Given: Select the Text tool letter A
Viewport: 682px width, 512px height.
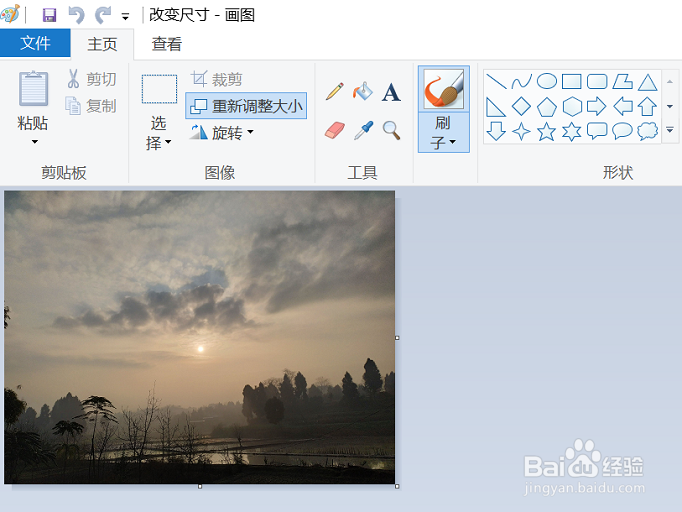Looking at the screenshot, I should [391, 92].
